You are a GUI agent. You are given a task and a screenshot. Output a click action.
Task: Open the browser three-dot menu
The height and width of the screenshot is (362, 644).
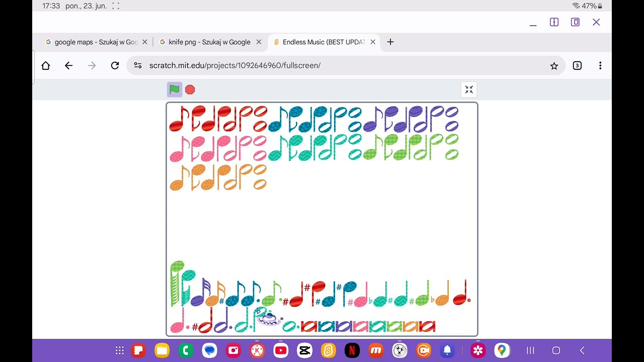click(600, 65)
